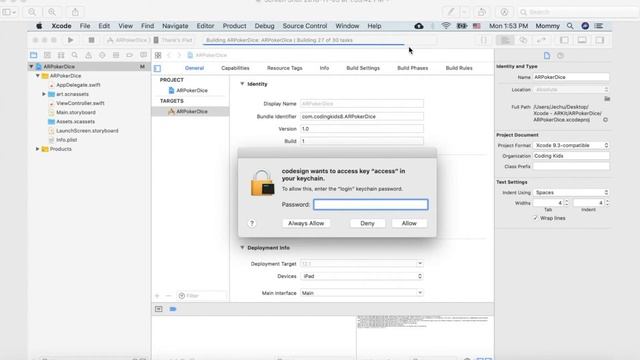This screenshot has height=360, width=640.
Task: Open the Issue navigator warning icon
Action: point(88,55)
